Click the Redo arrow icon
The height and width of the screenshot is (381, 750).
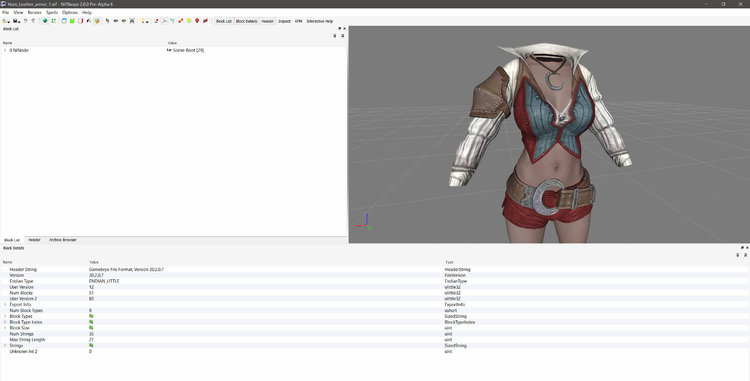point(33,21)
